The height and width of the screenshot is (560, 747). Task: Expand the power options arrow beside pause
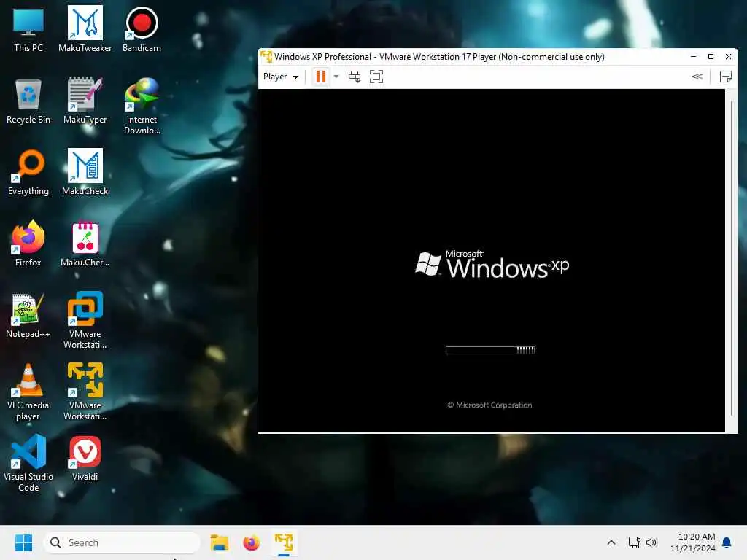click(336, 77)
